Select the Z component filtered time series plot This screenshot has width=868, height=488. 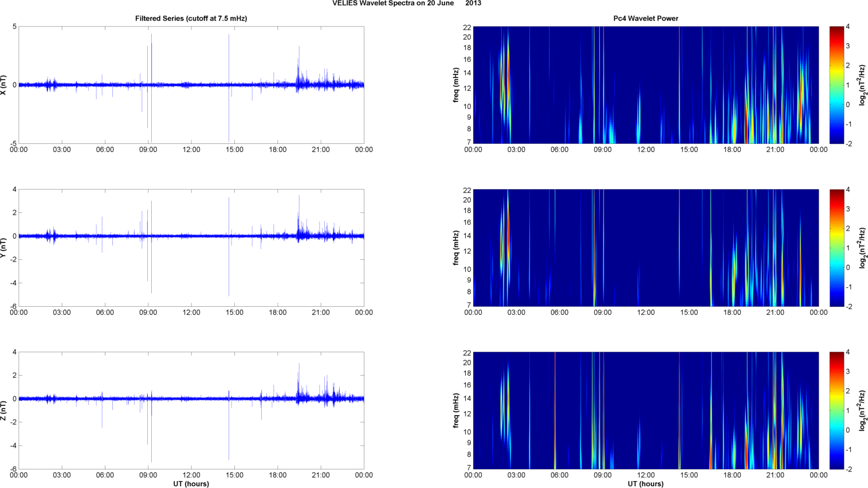coord(191,411)
